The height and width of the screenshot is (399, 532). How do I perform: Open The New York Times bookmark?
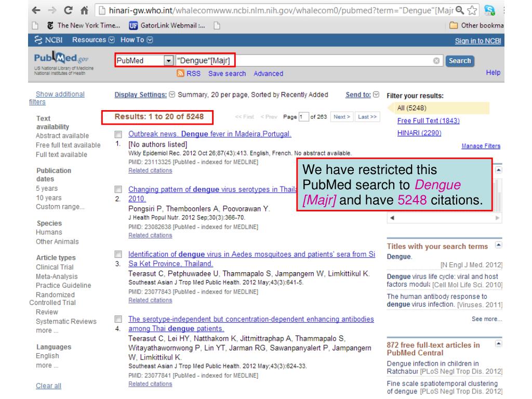pyautogui.click(x=84, y=25)
